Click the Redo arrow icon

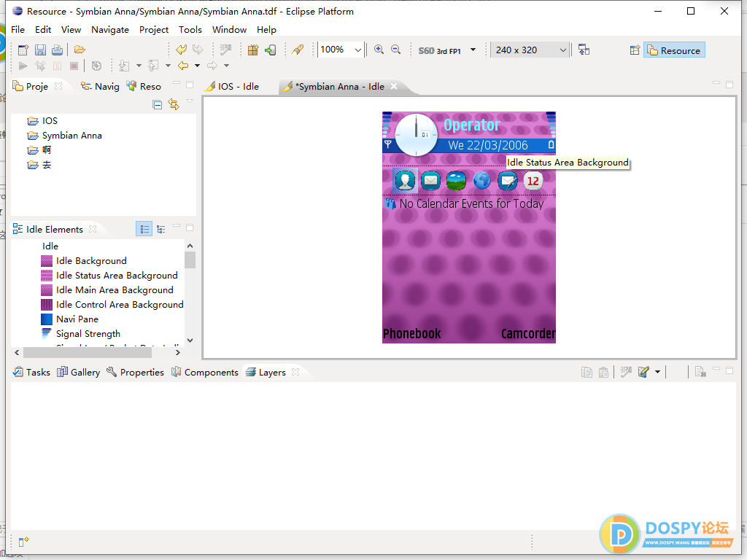point(198,50)
